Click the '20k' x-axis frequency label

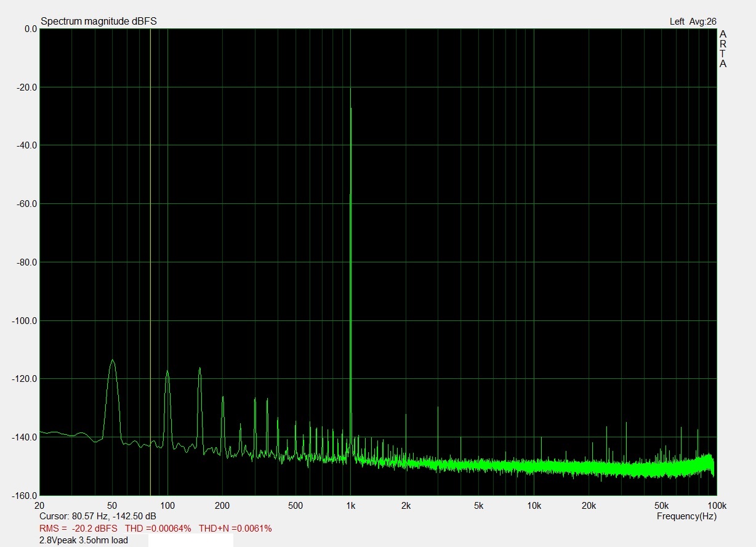[589, 506]
